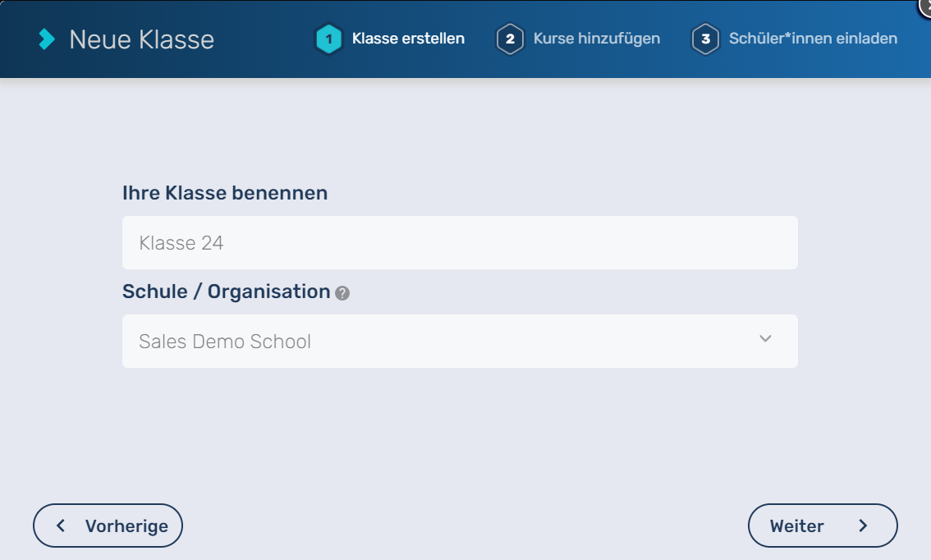Image resolution: width=931 pixels, height=560 pixels.
Task: Click the right chevron icon in Weiter
Action: coord(863,526)
